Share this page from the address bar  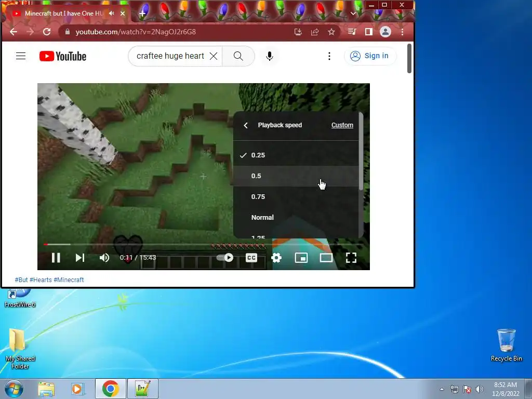click(315, 32)
